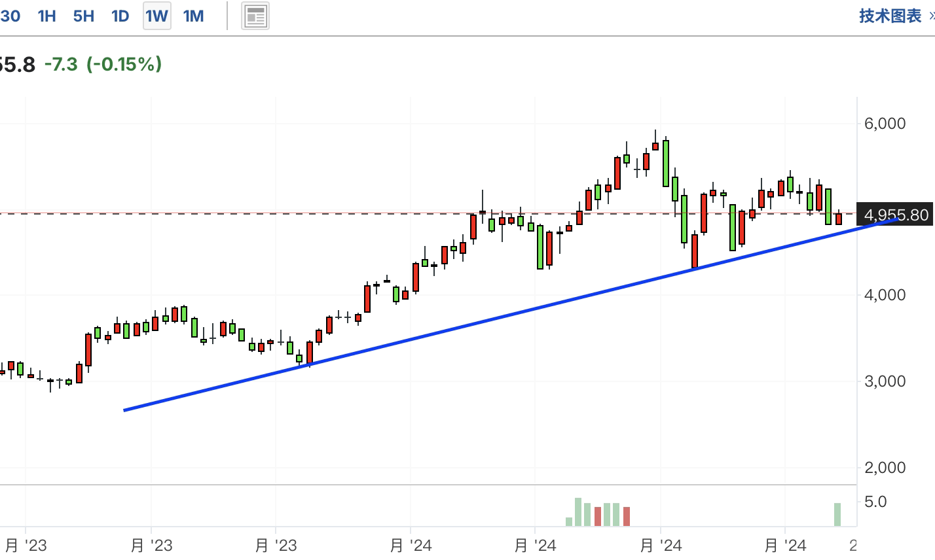Switch to the 1D timeframe
The image size is (935, 560).
pos(120,16)
